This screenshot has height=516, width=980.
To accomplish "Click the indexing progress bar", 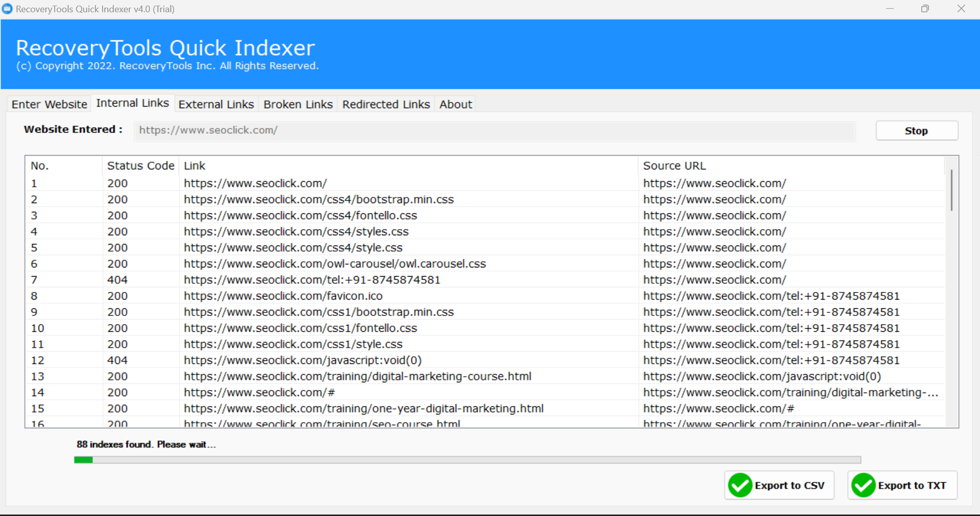I will [468, 460].
